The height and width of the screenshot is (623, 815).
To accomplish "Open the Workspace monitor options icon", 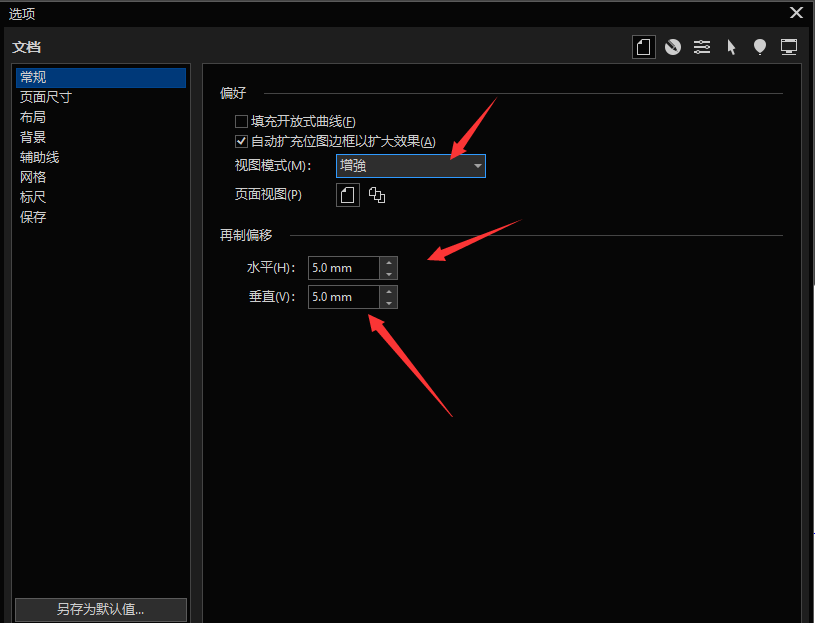I will pyautogui.click(x=789, y=47).
